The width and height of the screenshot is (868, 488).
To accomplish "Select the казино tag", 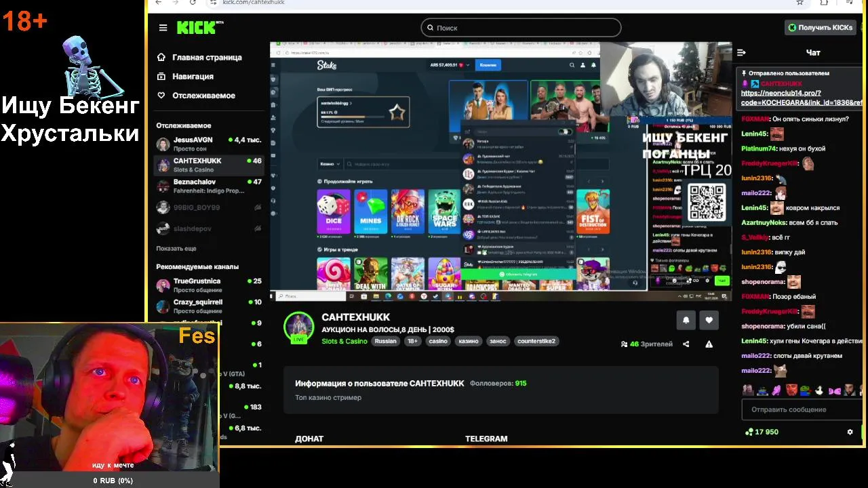I will tap(469, 341).
